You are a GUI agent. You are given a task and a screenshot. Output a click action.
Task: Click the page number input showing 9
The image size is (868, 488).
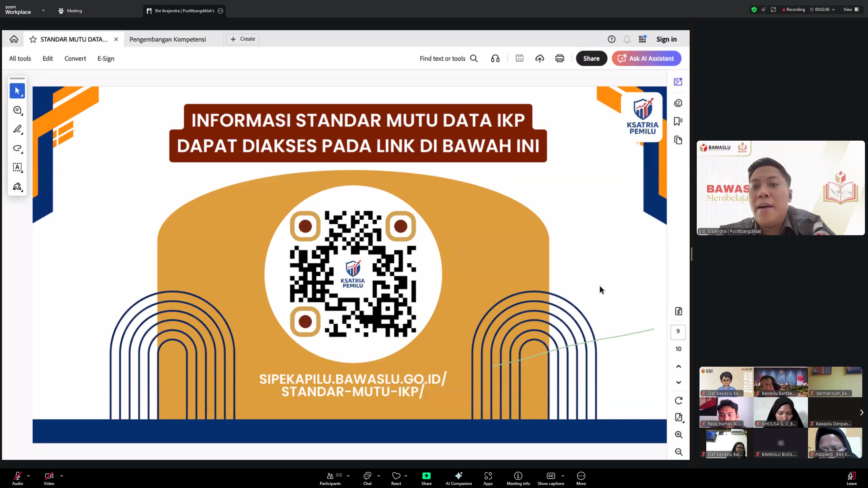click(x=678, y=332)
